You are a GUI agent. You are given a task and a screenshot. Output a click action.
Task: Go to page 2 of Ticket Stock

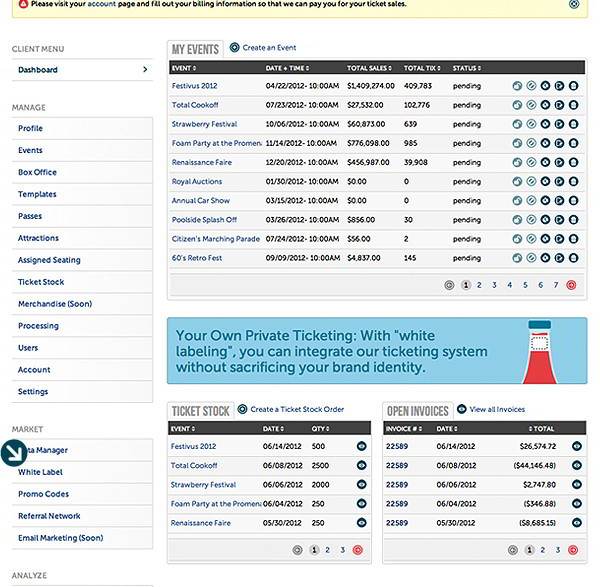click(x=328, y=550)
